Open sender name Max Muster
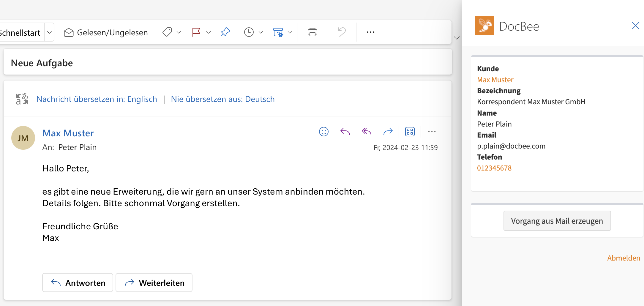The width and height of the screenshot is (644, 306). 68,133
